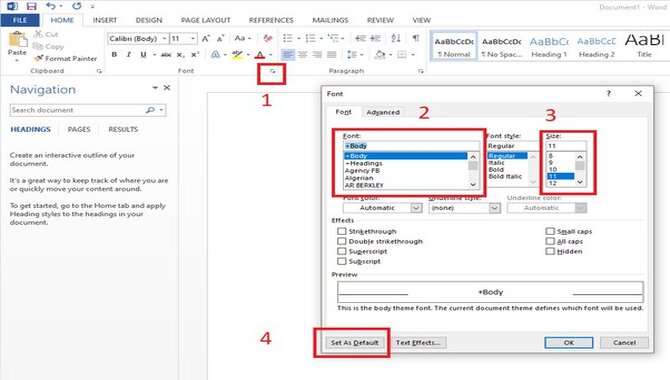670x380 pixels.
Task: Apply No Spacing style
Action: coord(502,46)
